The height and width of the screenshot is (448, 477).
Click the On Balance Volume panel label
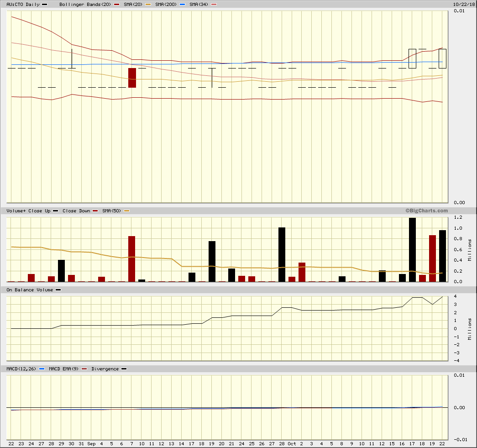(30, 290)
